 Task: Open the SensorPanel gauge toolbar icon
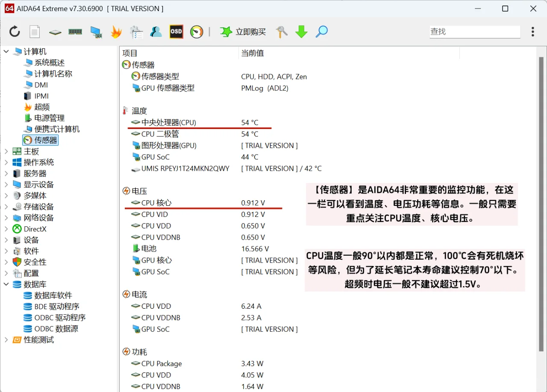tap(197, 32)
